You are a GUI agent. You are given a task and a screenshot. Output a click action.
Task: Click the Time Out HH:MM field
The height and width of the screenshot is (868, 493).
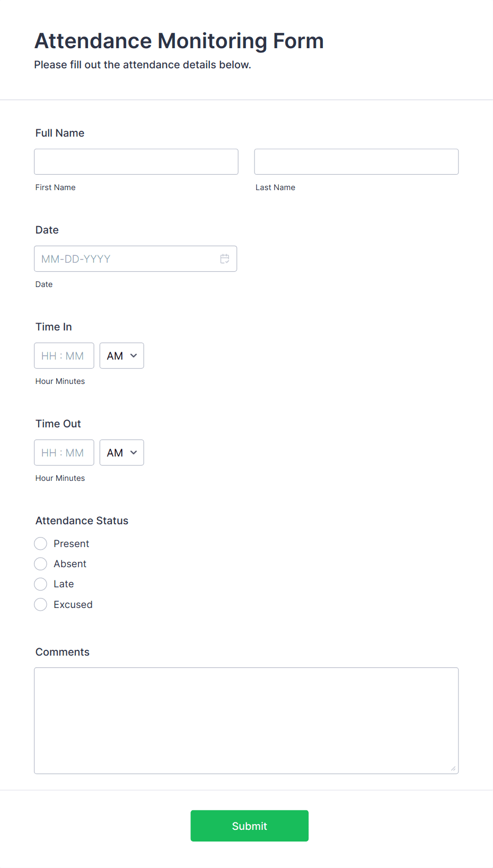tap(64, 453)
